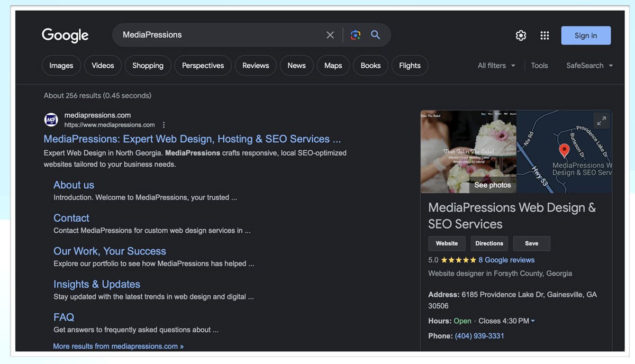Click the red map location pin
Image resolution: width=635 pixels, height=364 pixels.
[x=565, y=151]
